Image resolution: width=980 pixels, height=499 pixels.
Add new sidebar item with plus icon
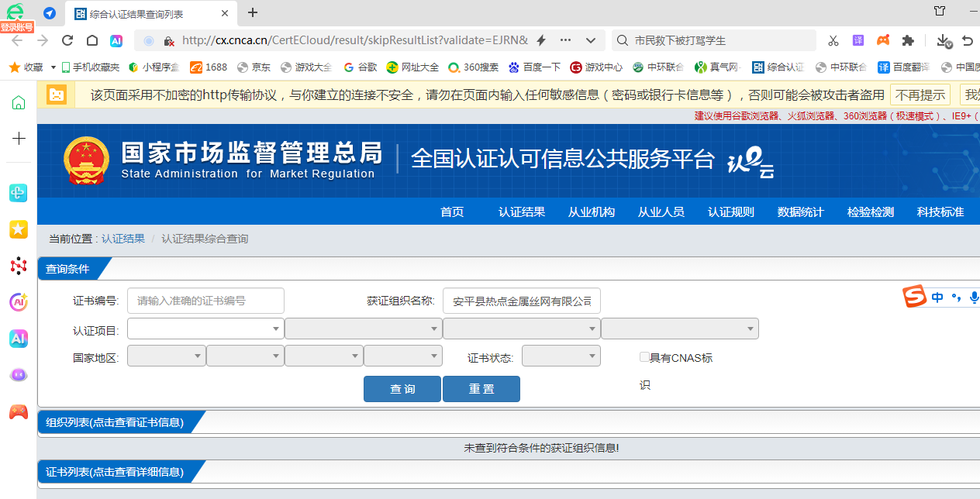click(x=19, y=139)
